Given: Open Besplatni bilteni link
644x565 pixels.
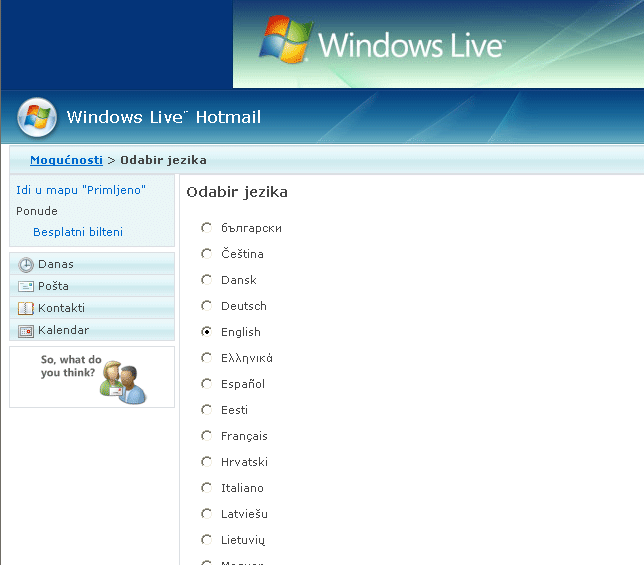Looking at the screenshot, I should coord(78,232).
